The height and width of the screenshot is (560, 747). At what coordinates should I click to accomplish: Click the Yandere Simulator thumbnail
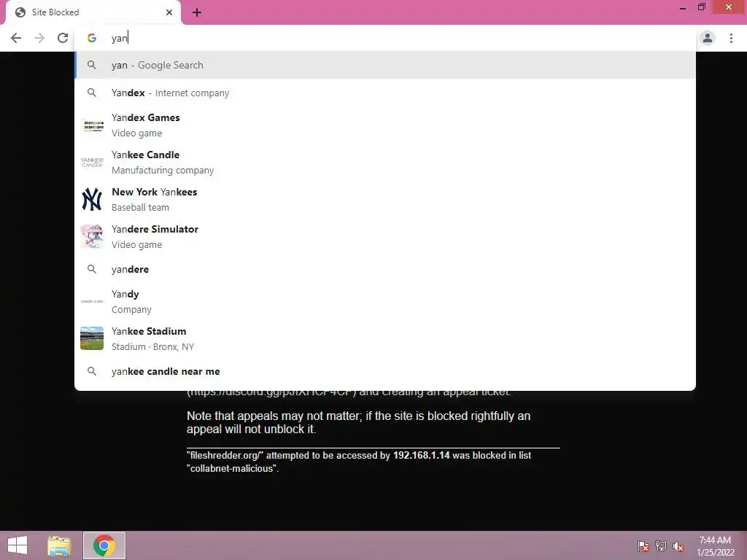coord(92,237)
